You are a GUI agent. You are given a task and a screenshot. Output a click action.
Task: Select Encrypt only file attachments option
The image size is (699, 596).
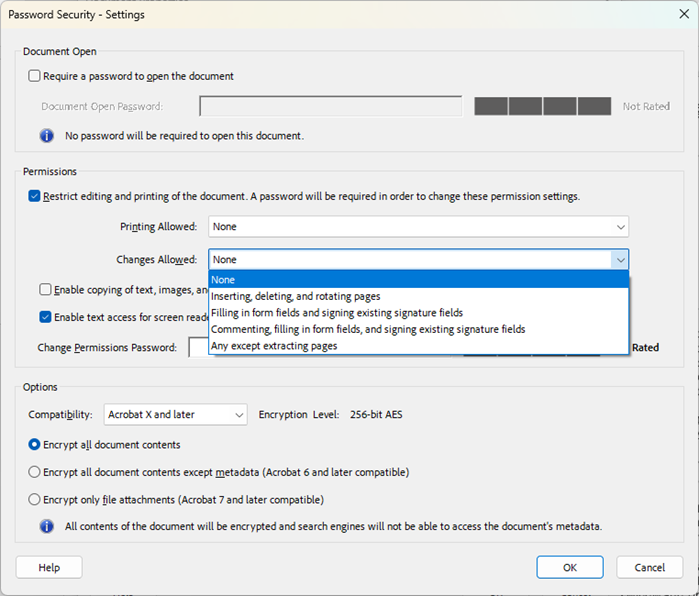click(x=35, y=499)
